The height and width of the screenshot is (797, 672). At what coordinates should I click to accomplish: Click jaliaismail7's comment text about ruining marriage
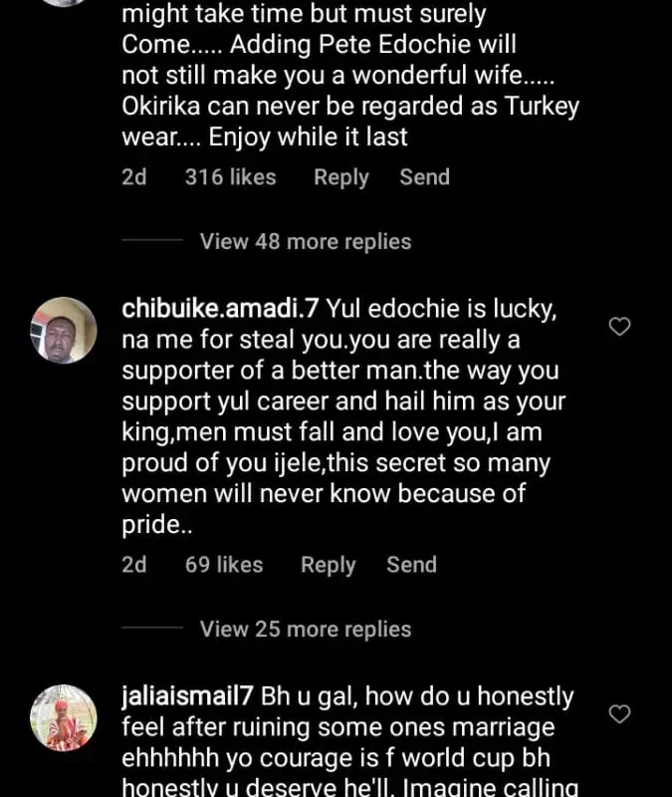click(x=338, y=742)
